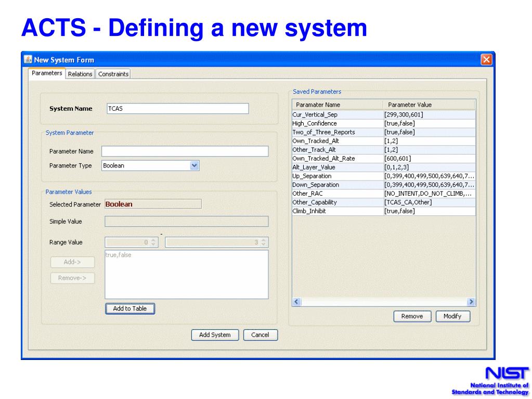Click the Modify button
532x399 pixels.
coord(452,316)
